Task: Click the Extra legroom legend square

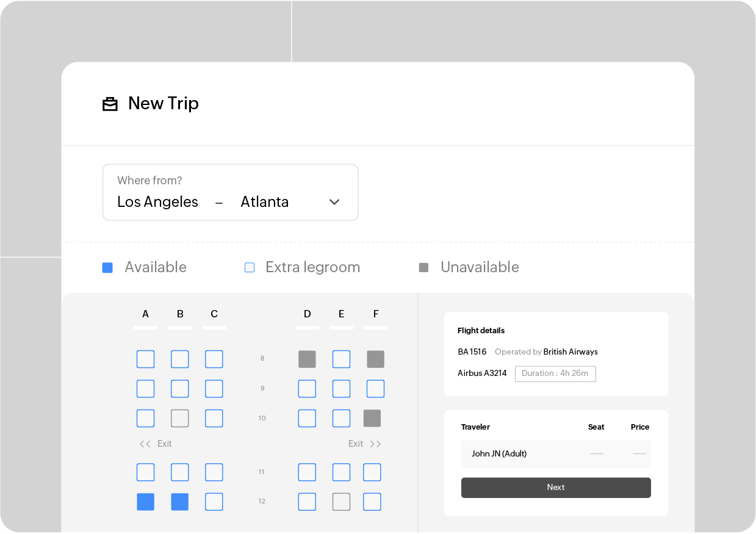Action: click(x=249, y=267)
